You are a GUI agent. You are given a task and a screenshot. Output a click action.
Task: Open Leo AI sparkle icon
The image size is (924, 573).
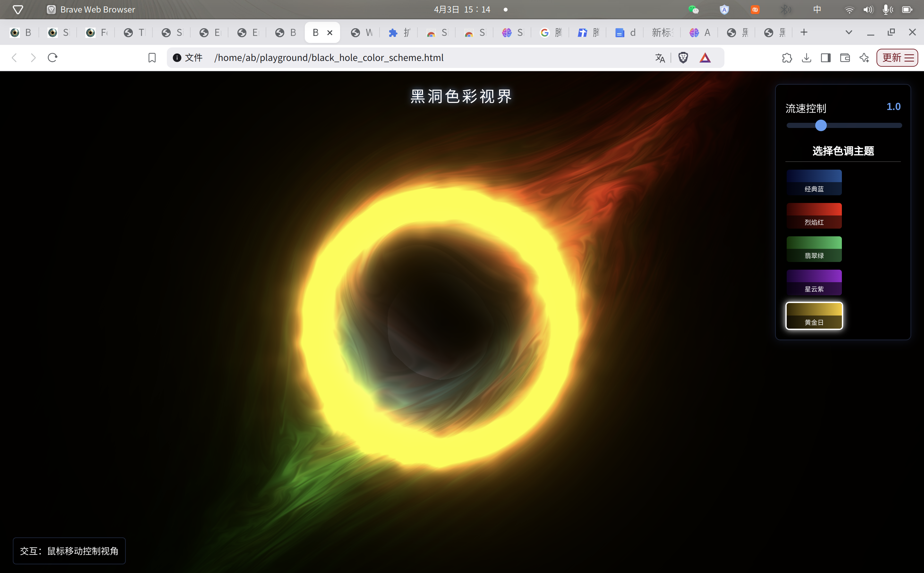864,58
